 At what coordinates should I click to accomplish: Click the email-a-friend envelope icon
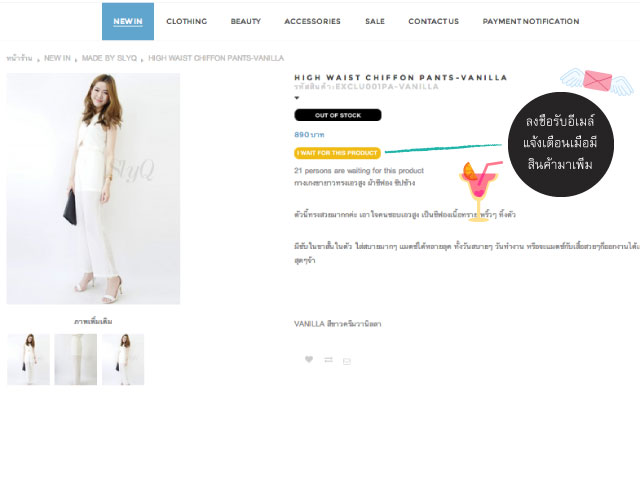(347, 361)
